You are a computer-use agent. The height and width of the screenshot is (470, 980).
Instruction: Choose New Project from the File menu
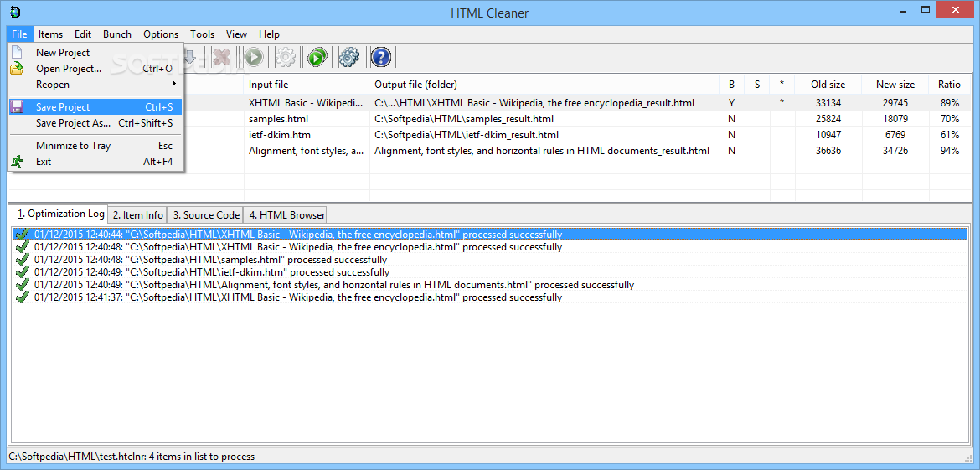(95, 53)
